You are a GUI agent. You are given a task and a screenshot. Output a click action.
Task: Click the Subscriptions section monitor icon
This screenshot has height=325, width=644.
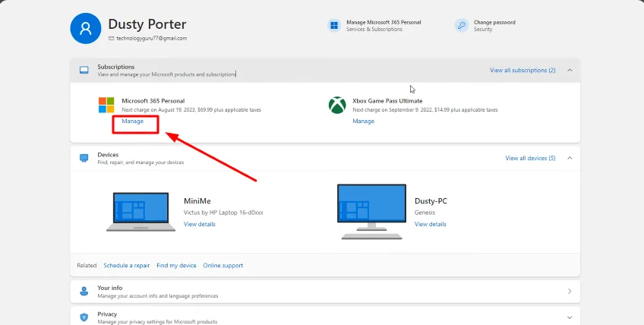[84, 71]
